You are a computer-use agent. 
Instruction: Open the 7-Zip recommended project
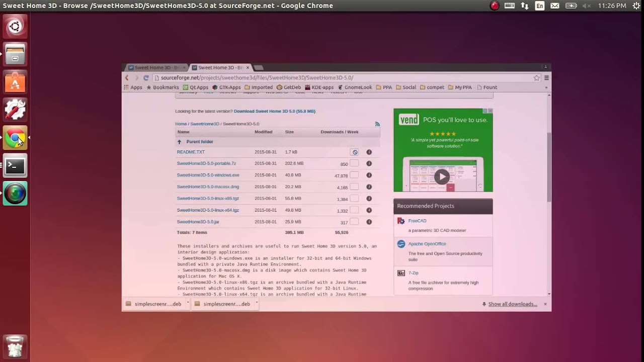point(413,273)
